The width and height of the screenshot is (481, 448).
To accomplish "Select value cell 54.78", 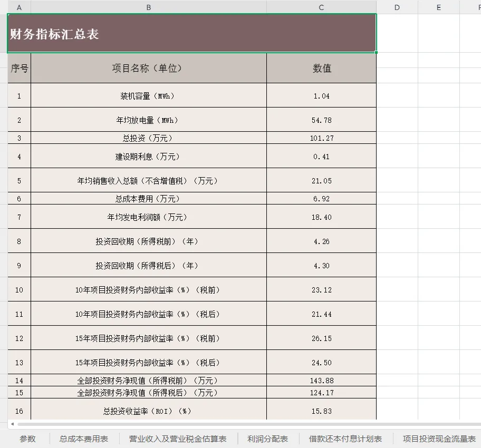I will click(x=322, y=120).
